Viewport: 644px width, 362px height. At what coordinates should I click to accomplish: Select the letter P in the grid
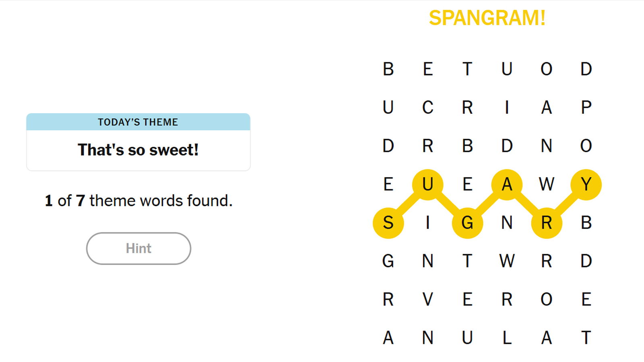[586, 107]
